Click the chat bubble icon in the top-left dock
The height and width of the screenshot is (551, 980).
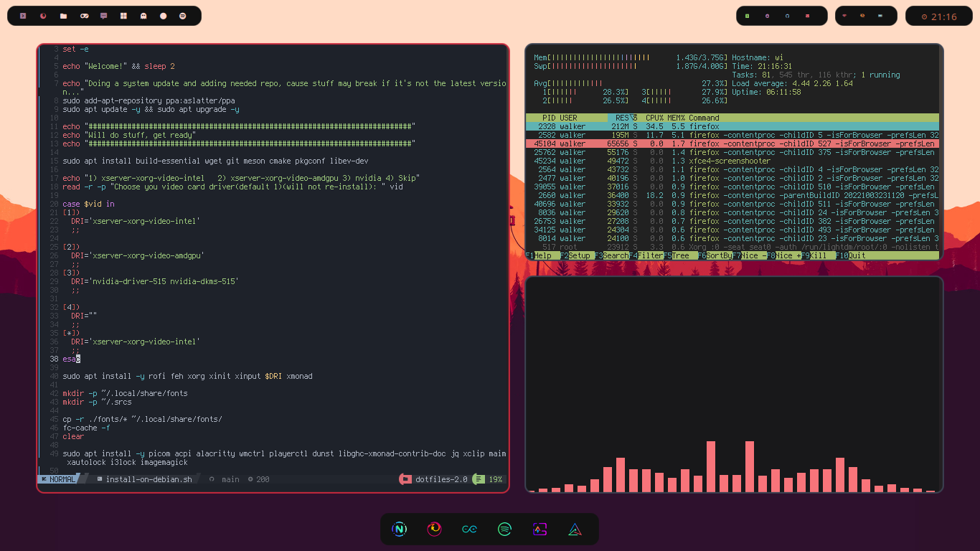[105, 15]
